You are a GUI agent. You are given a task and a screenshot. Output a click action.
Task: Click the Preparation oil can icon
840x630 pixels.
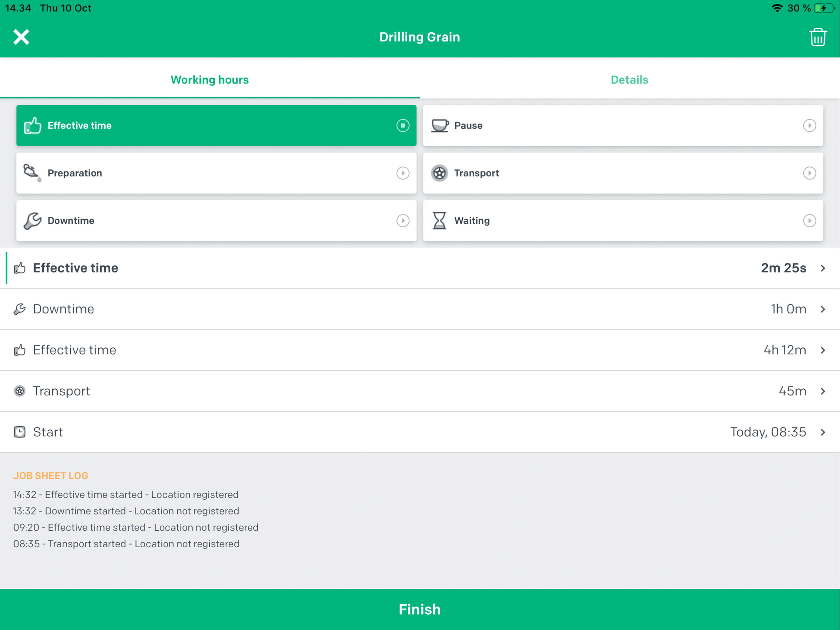click(x=32, y=173)
